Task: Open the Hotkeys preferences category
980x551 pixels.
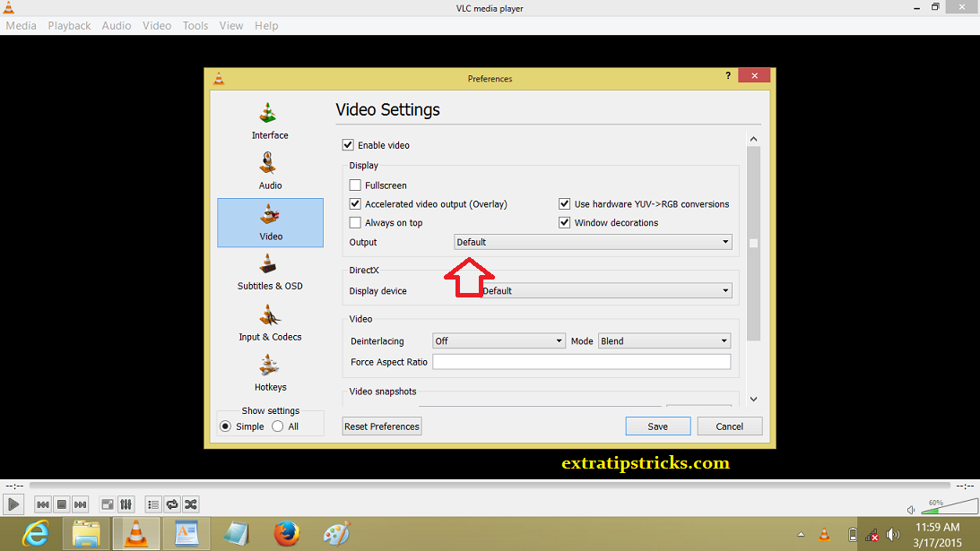Action: [x=270, y=374]
